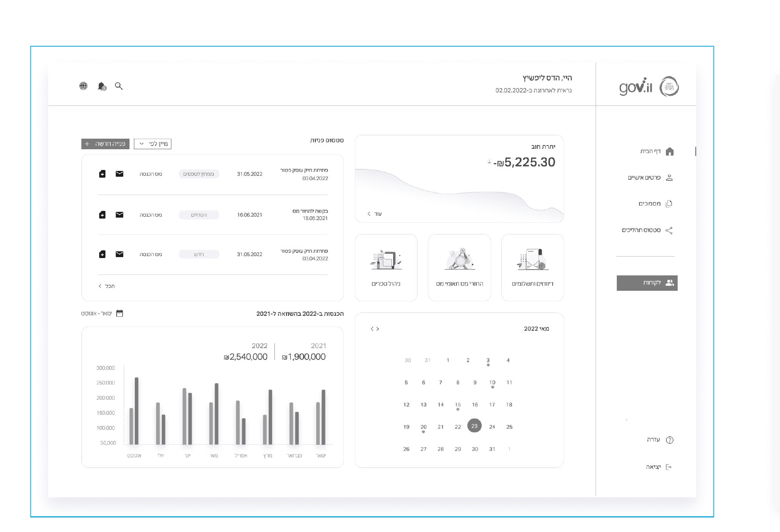780x532 pixels.
Task: Select day 23 in May calendar
Action: pos(474,426)
